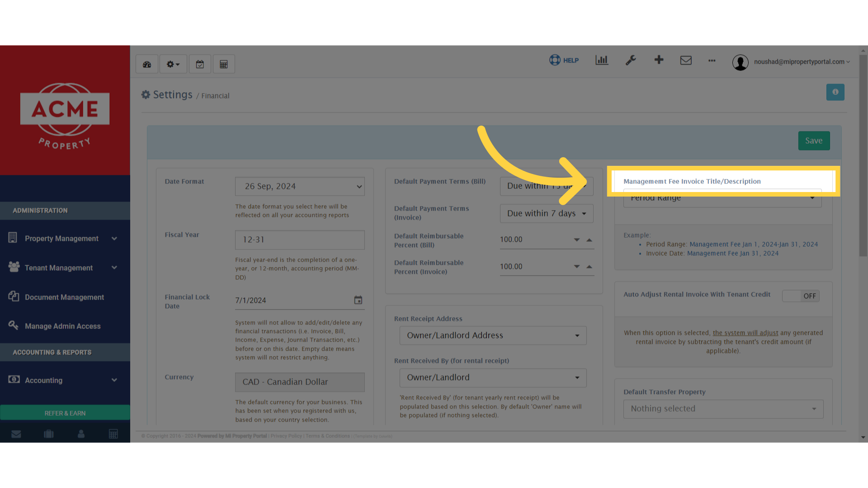This screenshot has width=868, height=488.
Task: Toggle Auto Adjust Rental Invoice With Tenant Credit
Action: [x=801, y=296]
